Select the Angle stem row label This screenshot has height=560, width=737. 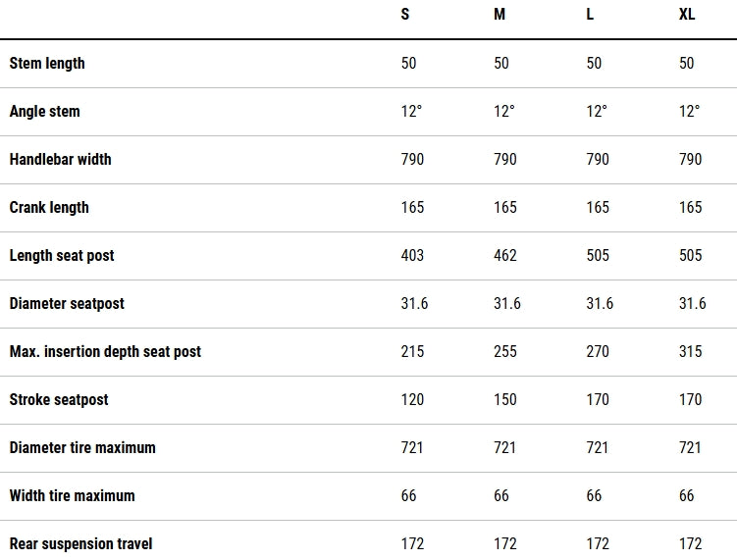[x=45, y=112]
